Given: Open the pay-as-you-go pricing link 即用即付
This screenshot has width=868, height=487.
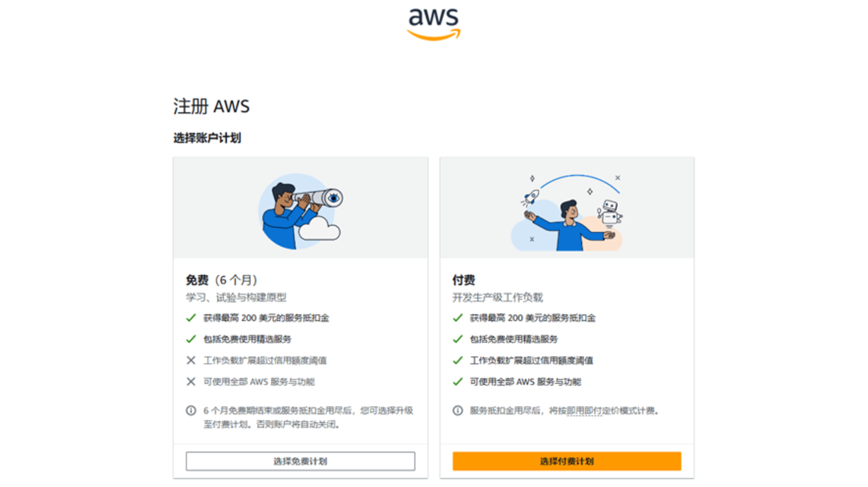Looking at the screenshot, I should click(585, 411).
